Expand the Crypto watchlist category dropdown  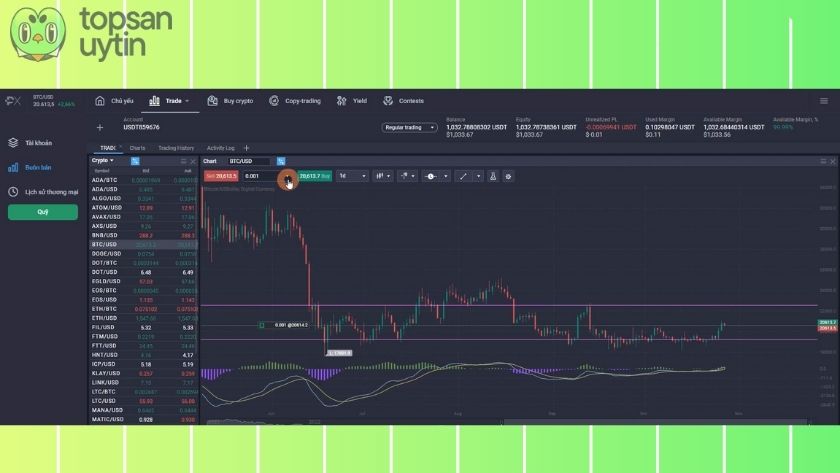[x=103, y=160]
